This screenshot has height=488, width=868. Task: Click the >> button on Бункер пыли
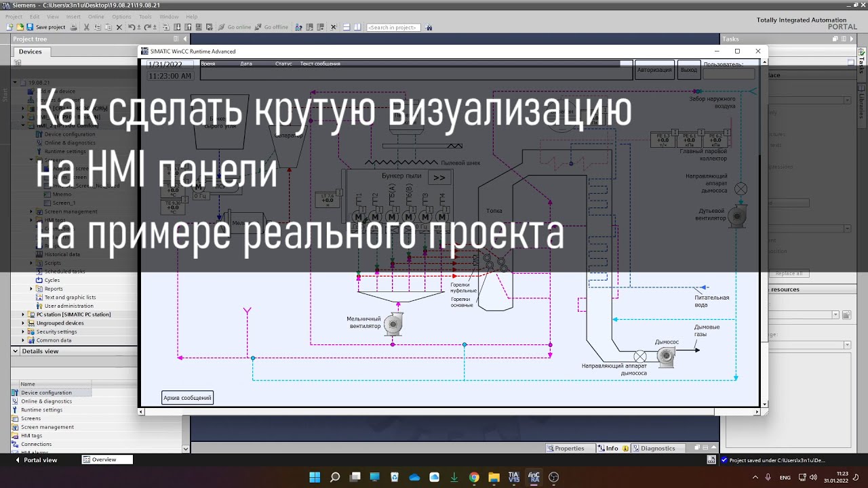(439, 178)
